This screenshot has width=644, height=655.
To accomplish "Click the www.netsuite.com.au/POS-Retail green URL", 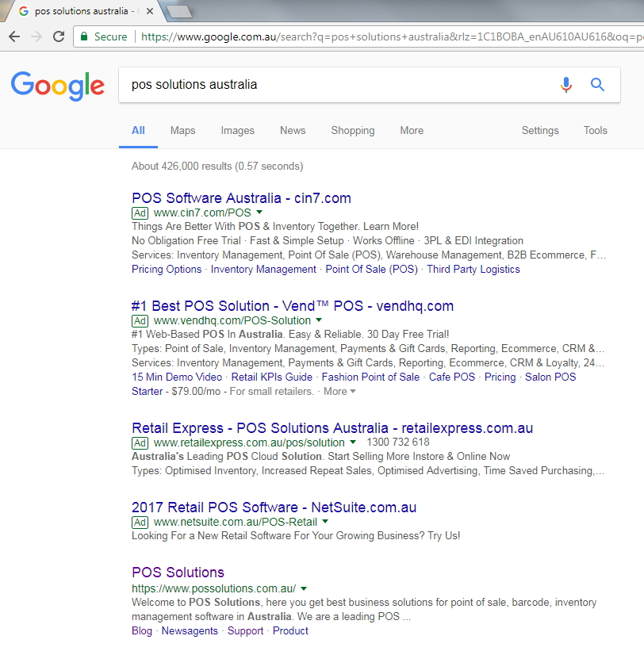I will coord(236,522).
